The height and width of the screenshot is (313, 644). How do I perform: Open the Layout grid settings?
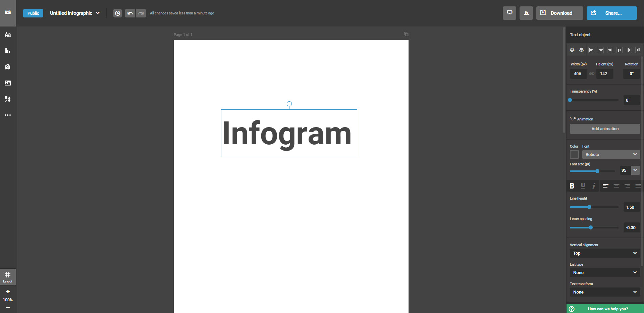point(8,277)
